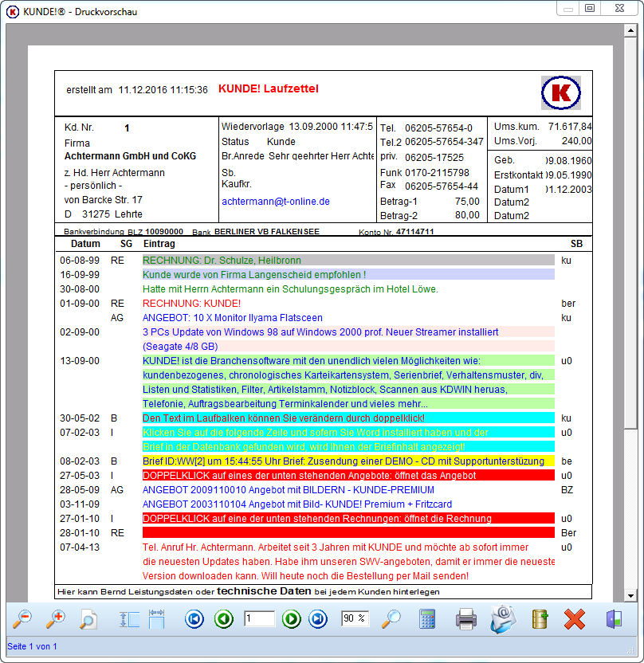Go to previous page green arrow

(224, 619)
